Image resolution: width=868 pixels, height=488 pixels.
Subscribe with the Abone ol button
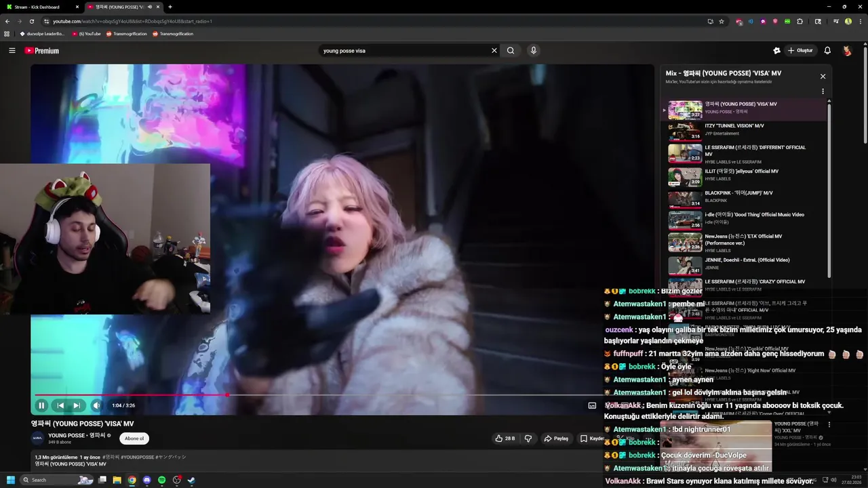pos(134,439)
